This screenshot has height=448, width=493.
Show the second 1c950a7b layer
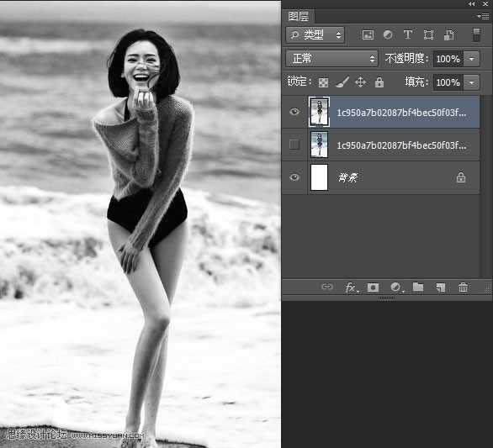pos(294,145)
